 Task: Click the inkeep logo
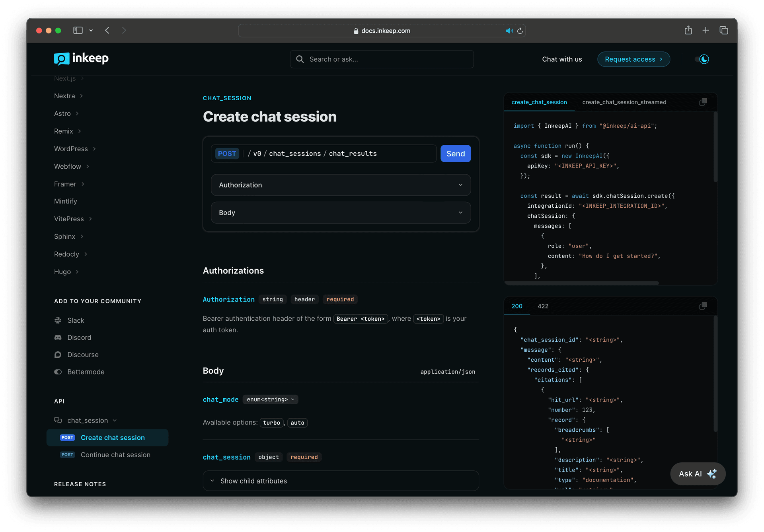click(x=81, y=59)
